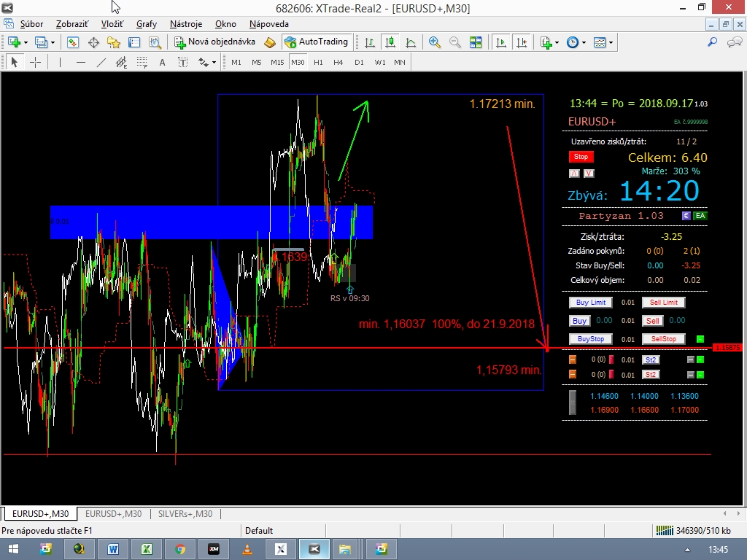
Task: Open the chart profiles icon
Action: tap(41, 42)
